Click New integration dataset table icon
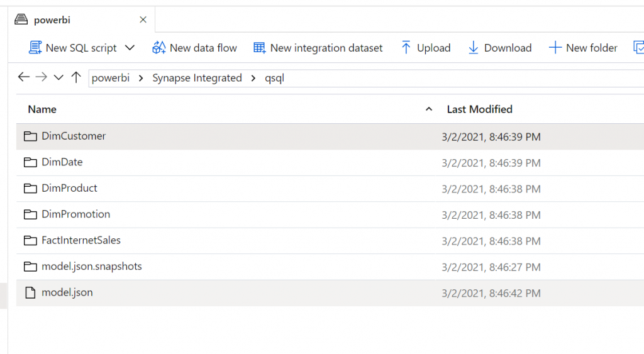 259,48
